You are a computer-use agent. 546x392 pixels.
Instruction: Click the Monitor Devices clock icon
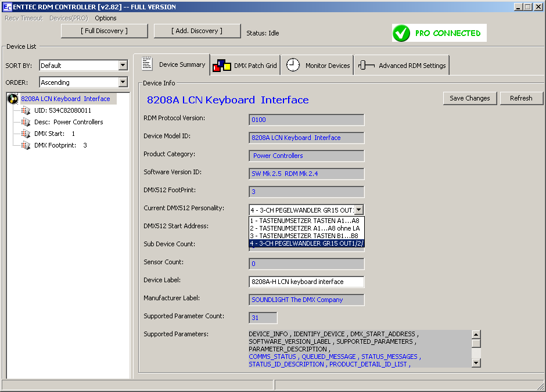coord(293,65)
